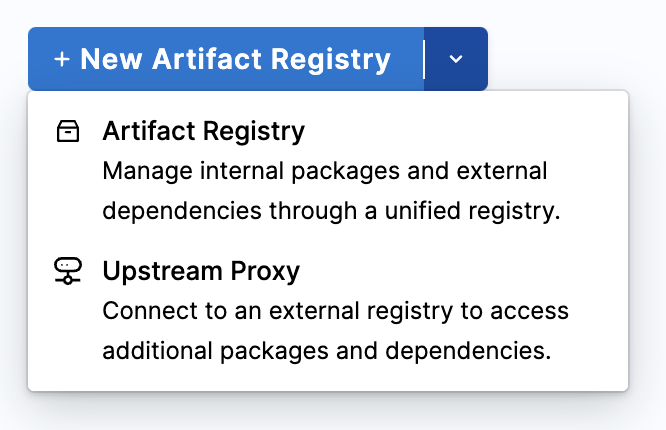Toggle the dark blue split-button arrow segment

pos(456,59)
